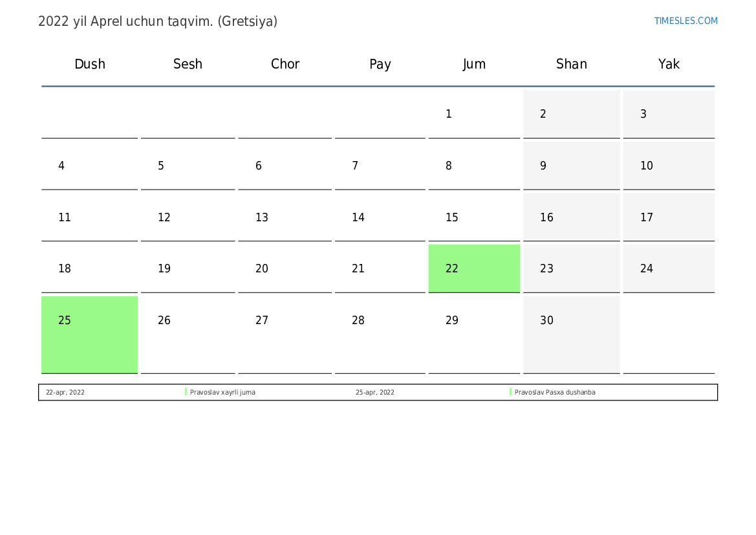Select the Yak weekday header
Viewport: 756px width, 535px height.
[669, 64]
